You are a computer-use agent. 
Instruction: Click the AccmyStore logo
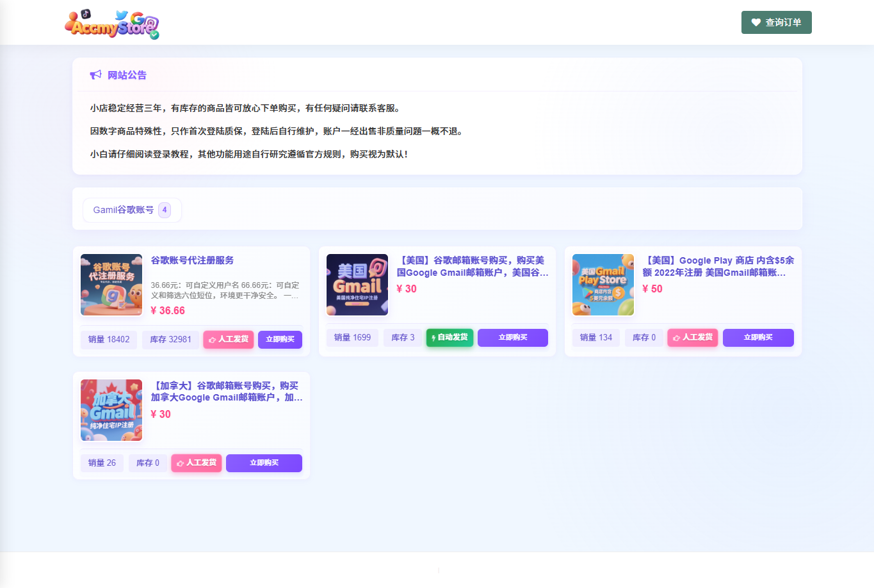pos(112,24)
